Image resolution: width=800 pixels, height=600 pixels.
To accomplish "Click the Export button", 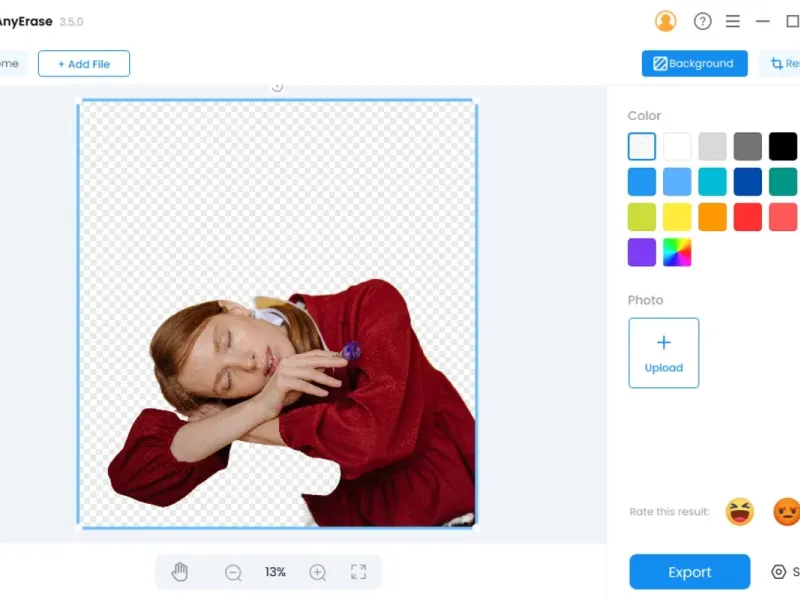I will [690, 572].
